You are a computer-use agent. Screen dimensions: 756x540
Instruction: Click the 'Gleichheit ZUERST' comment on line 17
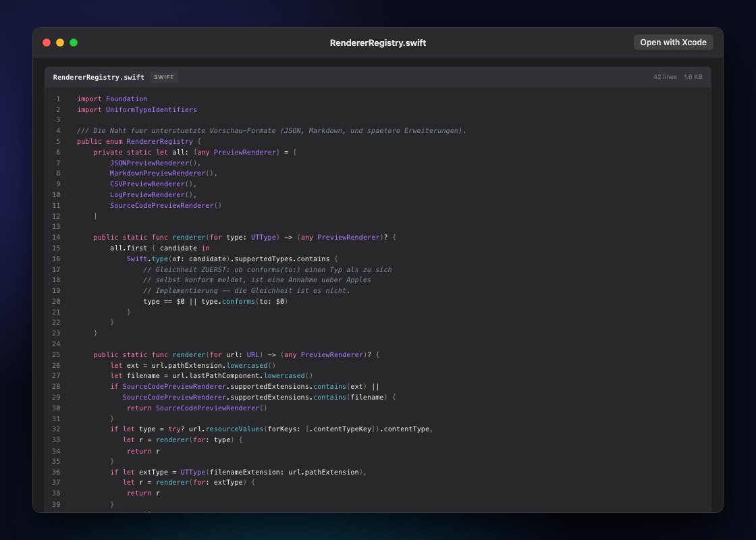267,269
